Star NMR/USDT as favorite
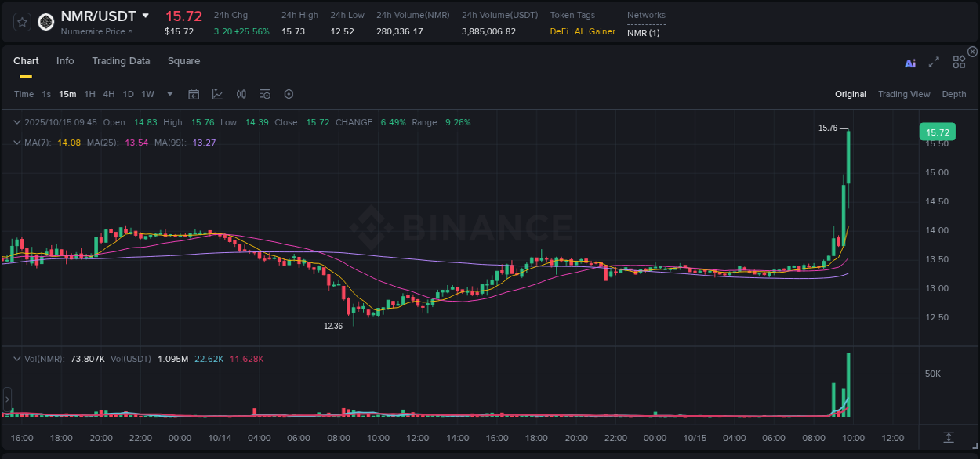Image resolution: width=980 pixels, height=459 pixels. pos(21,22)
